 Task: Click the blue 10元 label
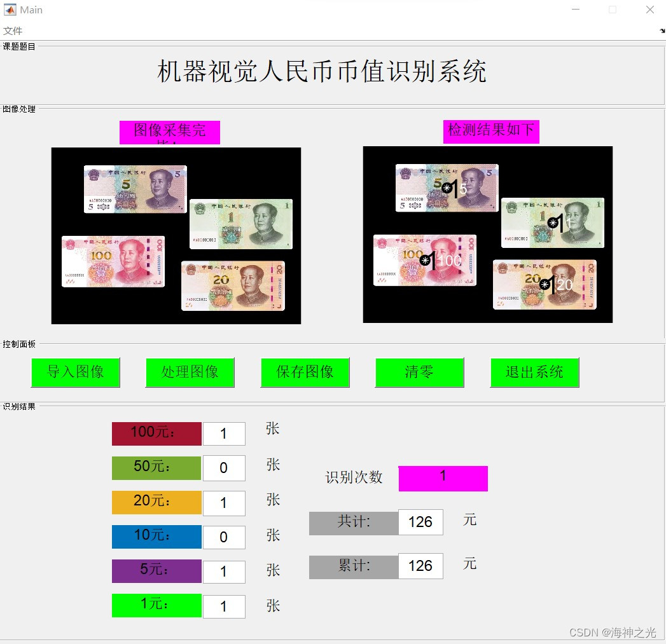tap(156, 537)
